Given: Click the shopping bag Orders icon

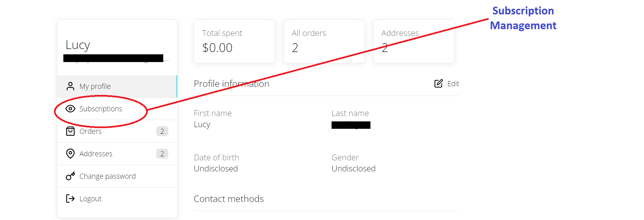Looking at the screenshot, I should tap(70, 131).
